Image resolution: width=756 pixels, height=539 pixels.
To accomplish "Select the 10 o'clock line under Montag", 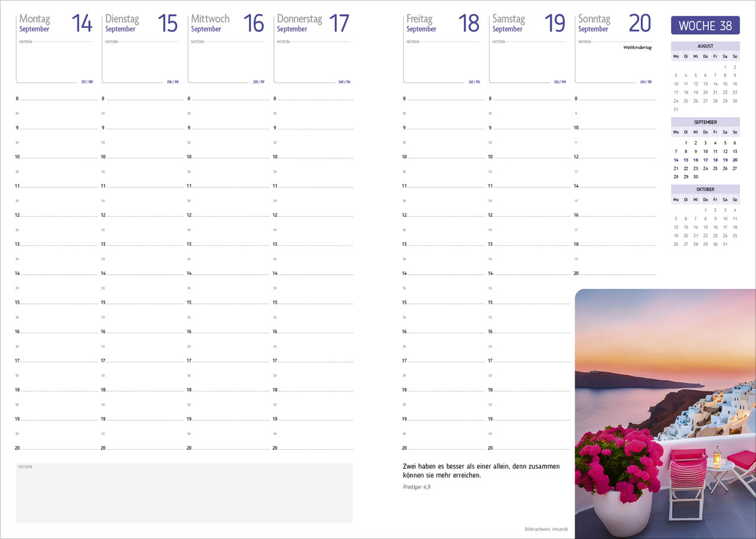I will pyautogui.click(x=58, y=157).
